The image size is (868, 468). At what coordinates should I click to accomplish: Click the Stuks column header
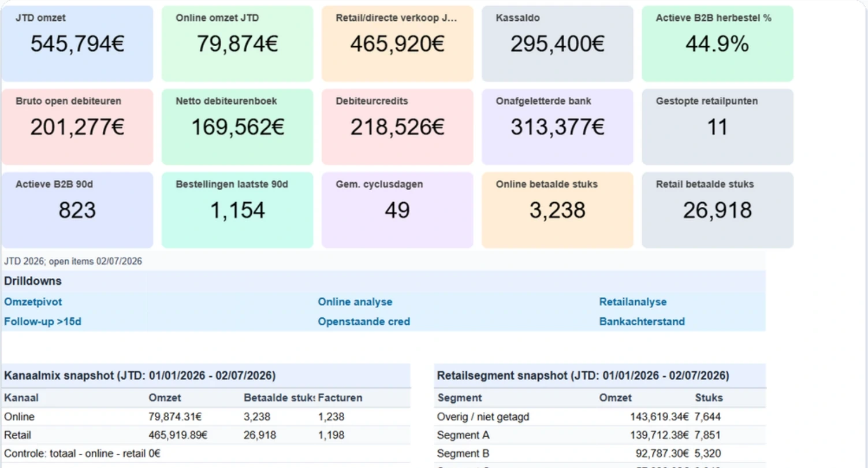tap(709, 398)
